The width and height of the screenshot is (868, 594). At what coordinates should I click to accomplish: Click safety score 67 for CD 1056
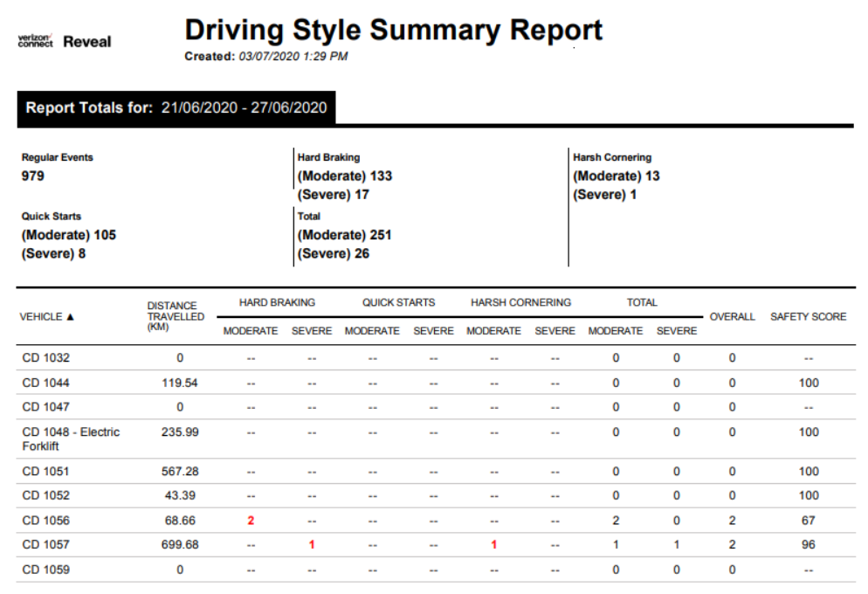click(x=809, y=521)
